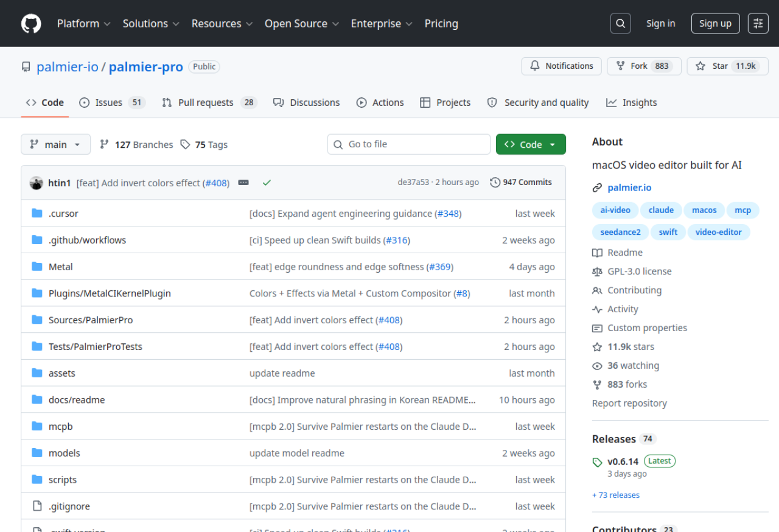Open the Platform dropdown menu
Viewport: 779px width, 532px height.
84,24
